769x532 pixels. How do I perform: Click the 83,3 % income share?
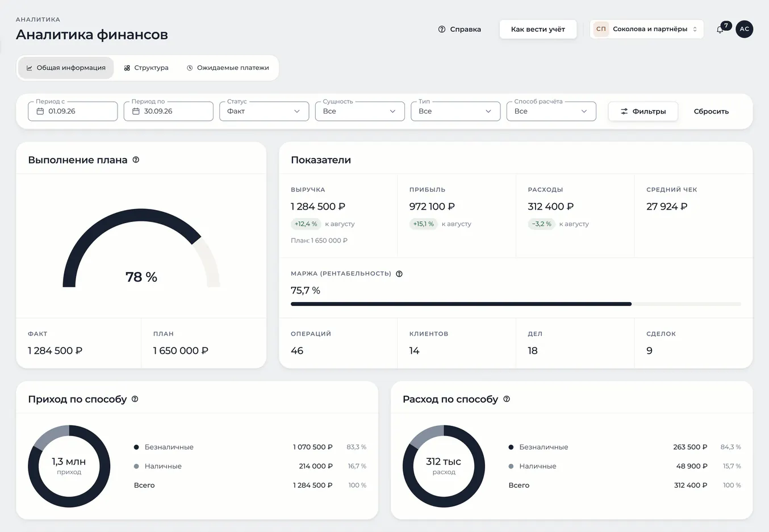[357, 447]
